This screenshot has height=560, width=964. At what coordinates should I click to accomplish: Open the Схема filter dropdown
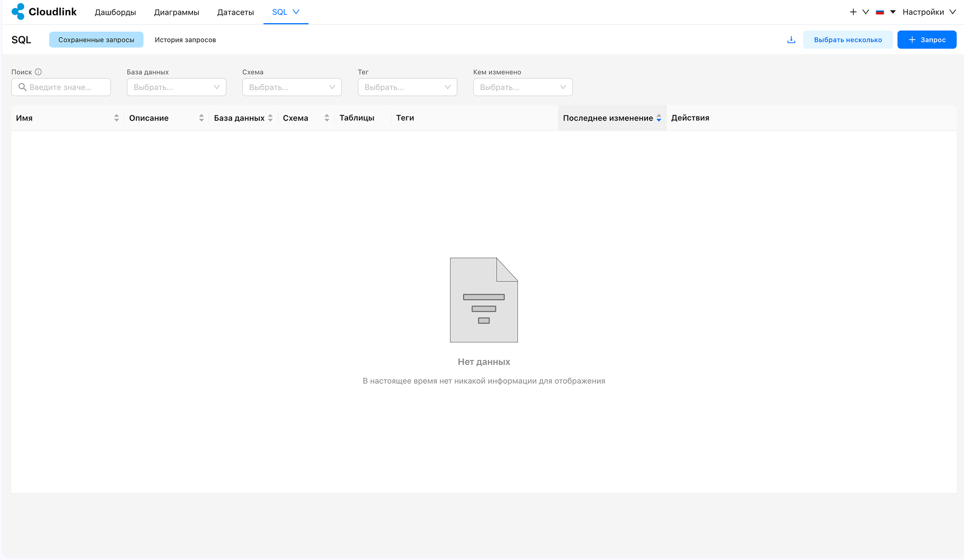pyautogui.click(x=292, y=87)
